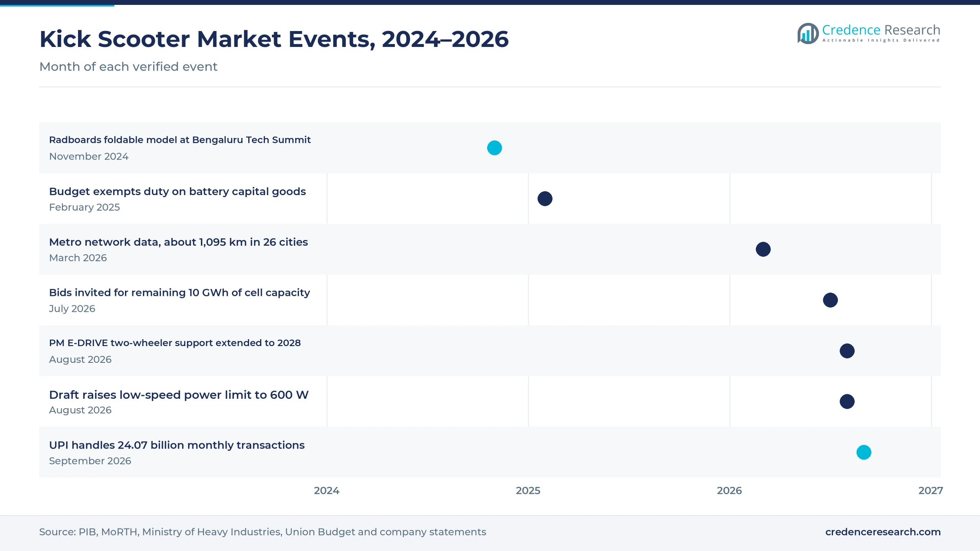Click the March 2026 date label

point(78,258)
